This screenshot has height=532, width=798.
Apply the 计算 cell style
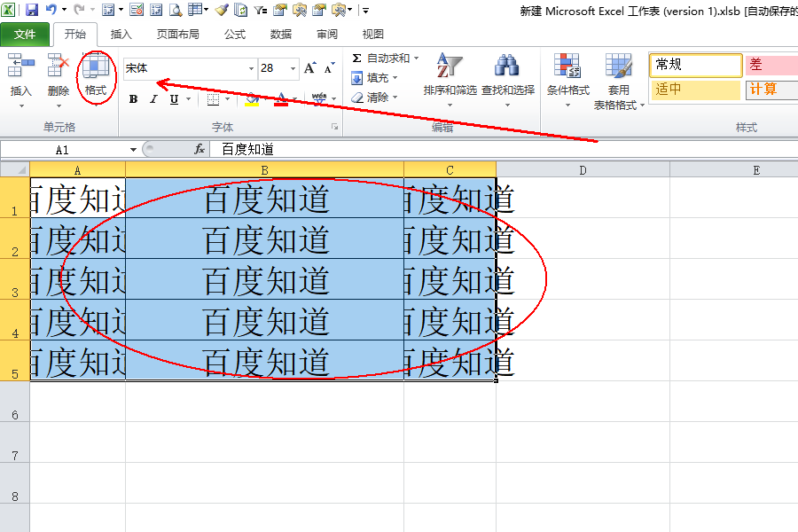[772, 90]
